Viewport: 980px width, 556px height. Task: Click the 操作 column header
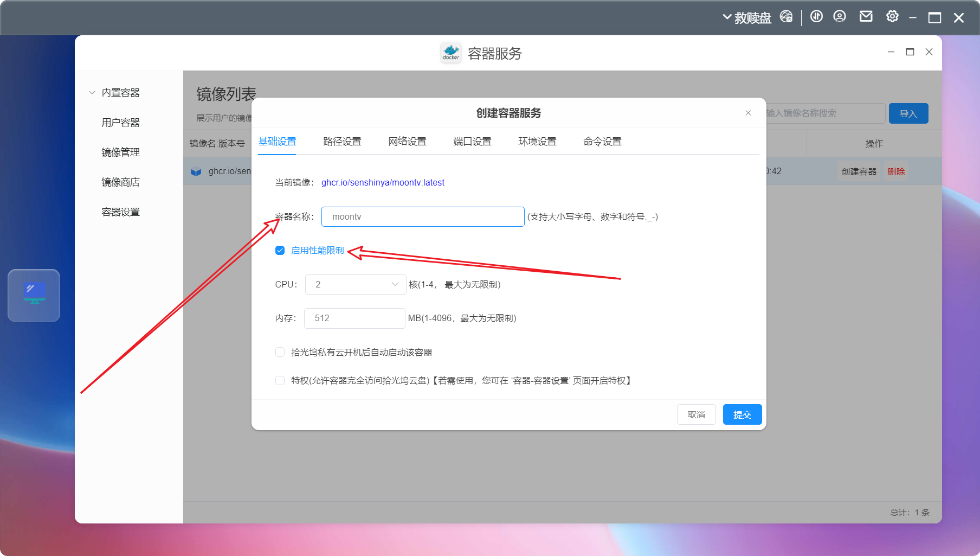tap(874, 144)
